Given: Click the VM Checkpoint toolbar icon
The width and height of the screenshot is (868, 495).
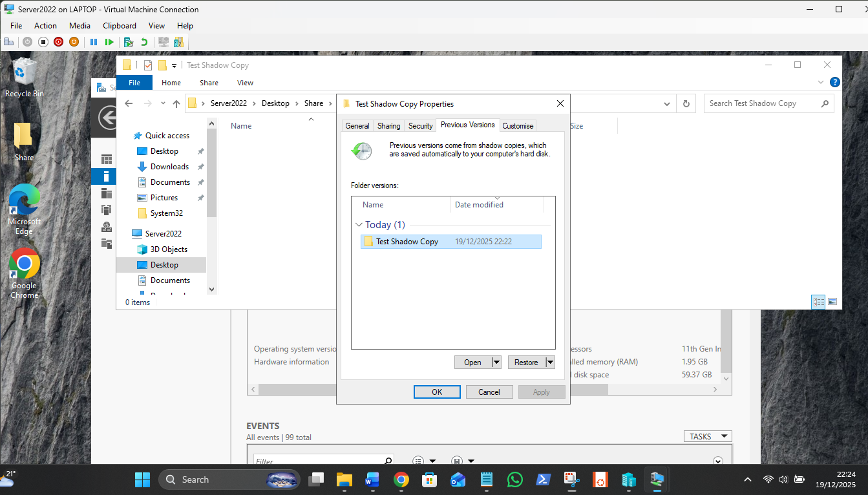Looking at the screenshot, I should [129, 42].
